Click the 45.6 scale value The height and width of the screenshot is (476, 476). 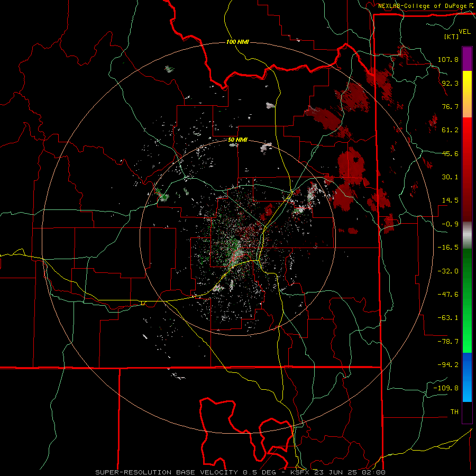[x=450, y=153]
